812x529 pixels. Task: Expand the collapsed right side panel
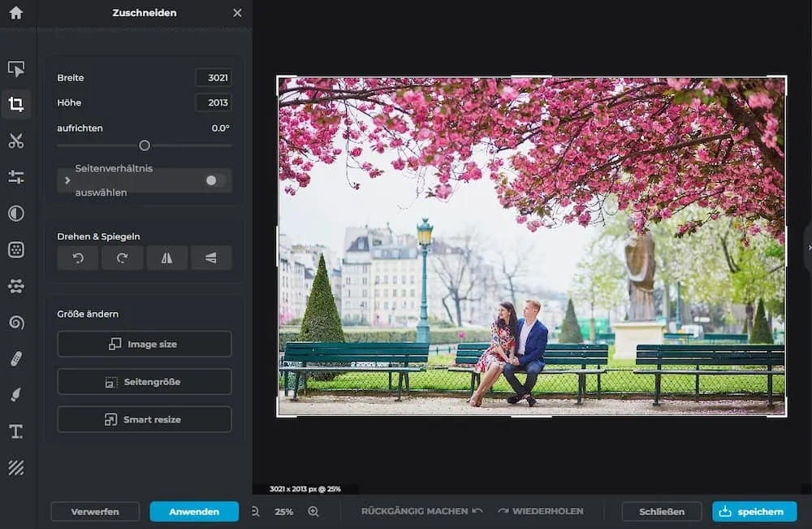[x=807, y=248]
